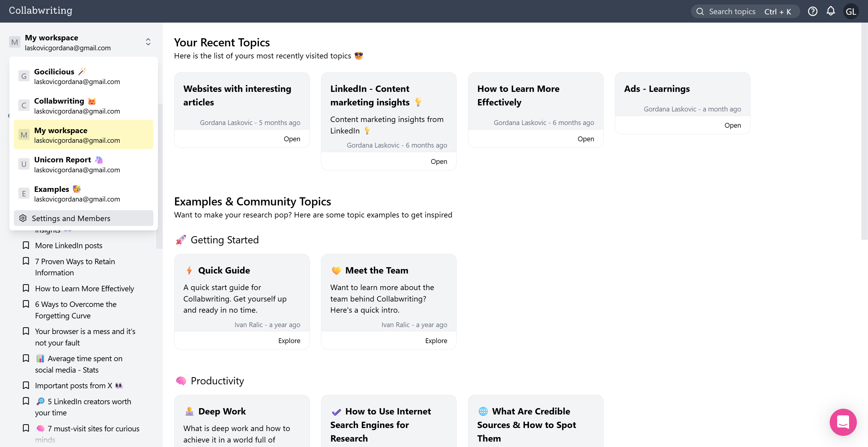Viewport: 868px width, 447px height.
Task: Select My workspace highlighted in the list
Action: (83, 135)
